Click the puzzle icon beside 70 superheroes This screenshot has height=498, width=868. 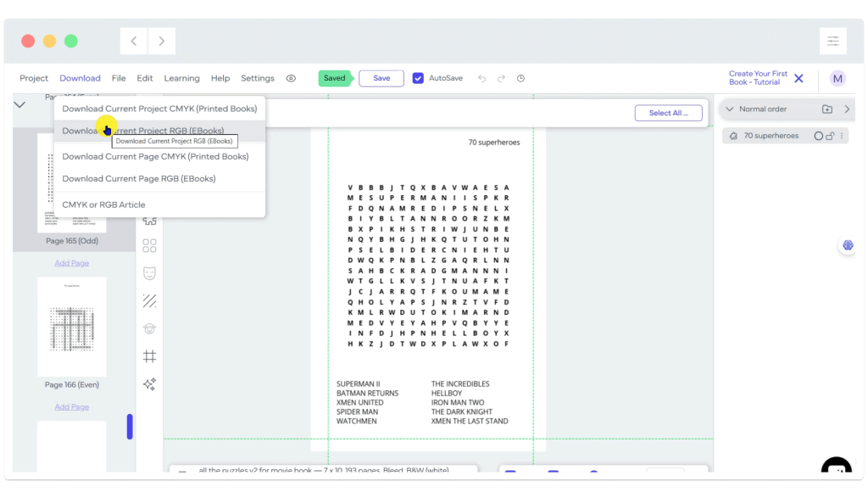point(733,136)
